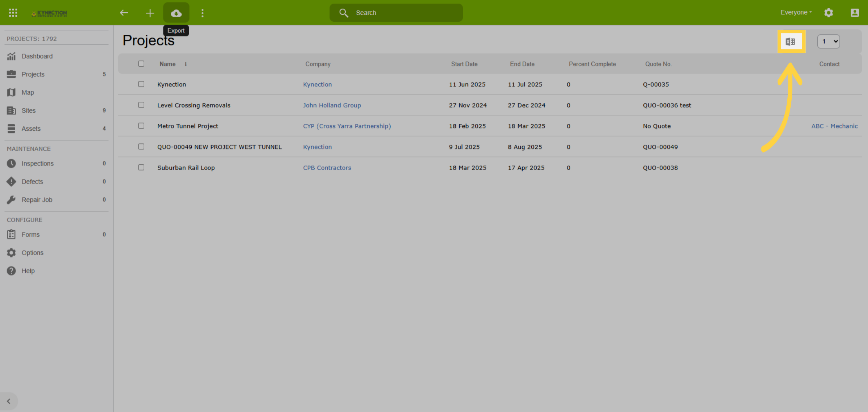868x412 pixels.
Task: Click the Sites building icon
Action: click(x=11, y=110)
